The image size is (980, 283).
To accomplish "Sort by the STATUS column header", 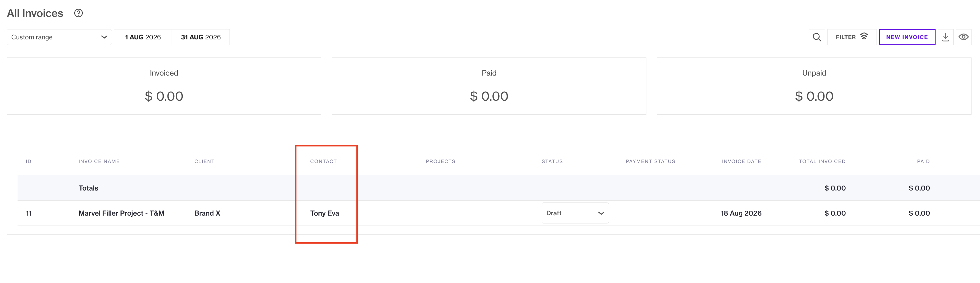I will 552,161.
